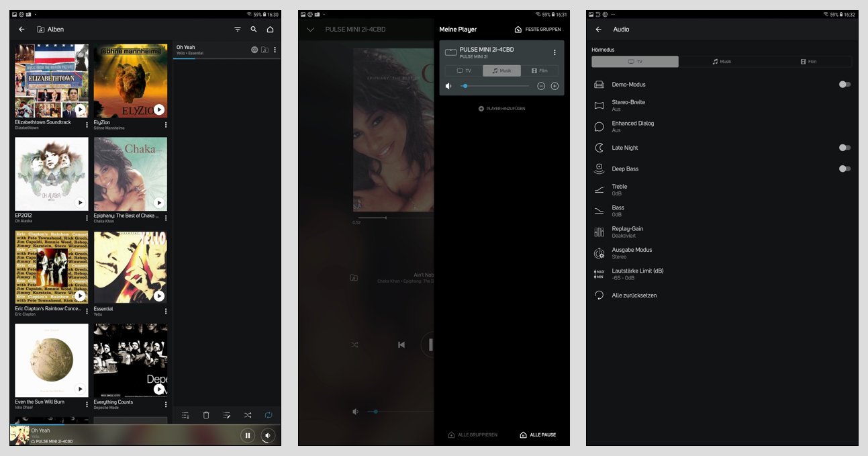Select Film mode on the player card
Viewport: 868px width, 456px height.
click(540, 71)
